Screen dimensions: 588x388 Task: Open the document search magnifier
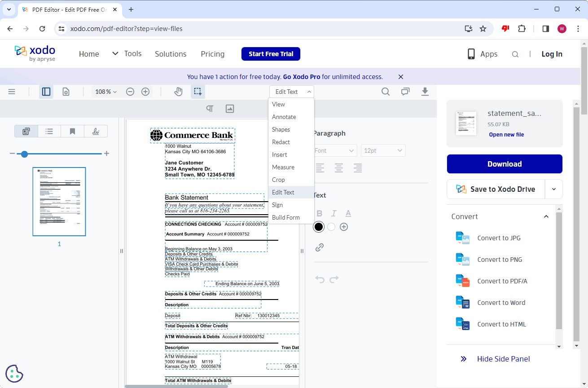click(386, 92)
